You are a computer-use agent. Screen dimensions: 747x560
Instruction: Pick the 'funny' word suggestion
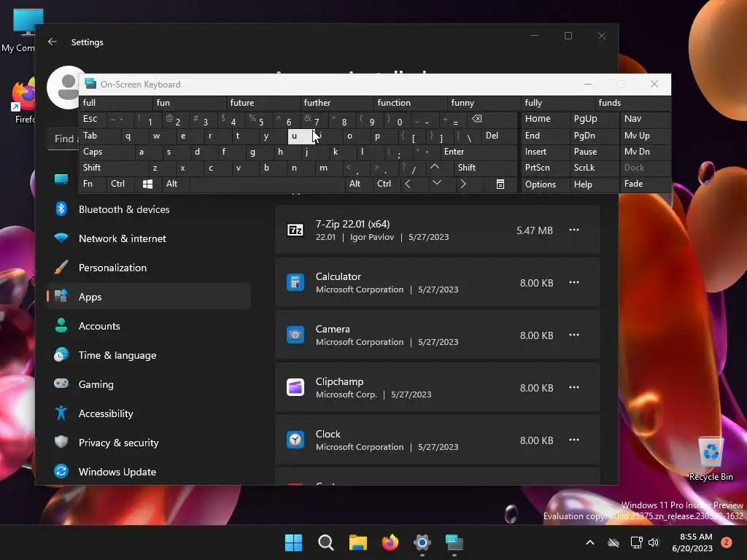pos(484,103)
